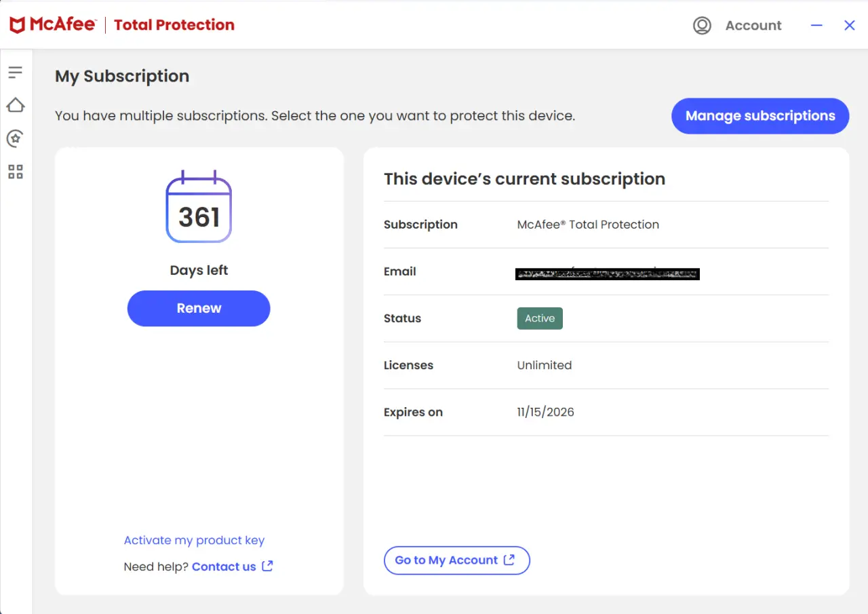Click the Total Protection product title
This screenshot has width=868, height=614.
pos(174,25)
